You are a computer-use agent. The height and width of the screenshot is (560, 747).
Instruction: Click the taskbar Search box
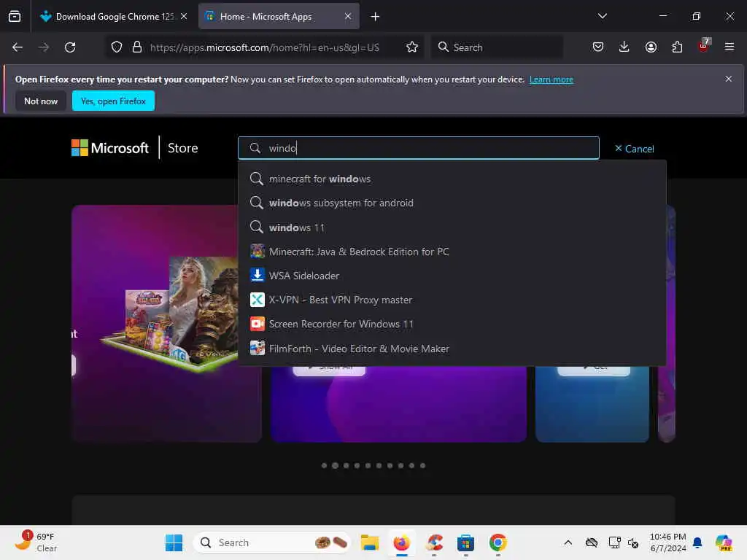point(272,542)
